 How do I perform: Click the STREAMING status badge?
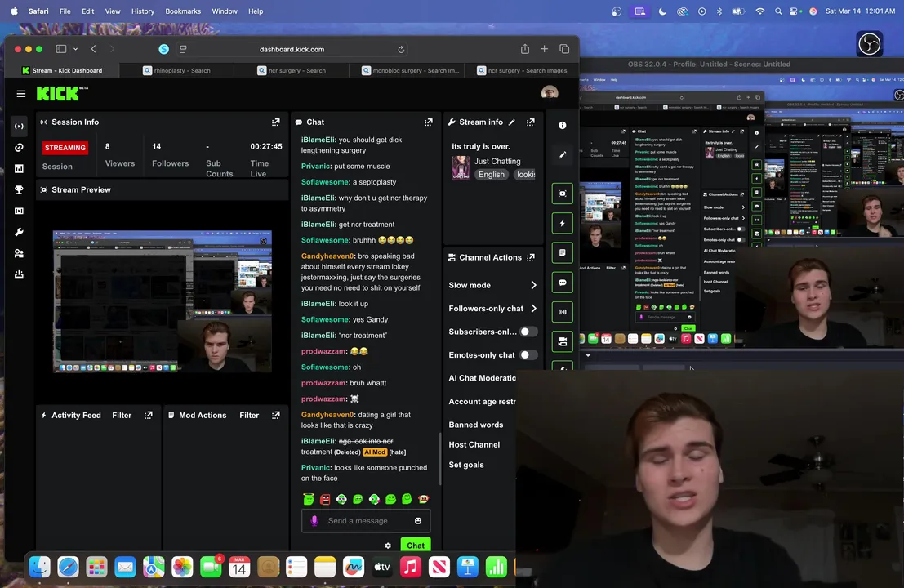65,148
